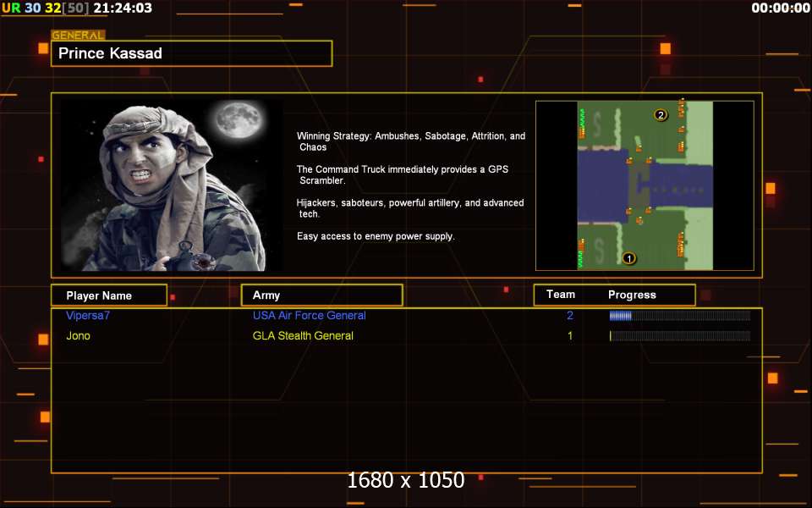Select player Vipersa7 in the list
The image size is (812, 508).
click(88, 315)
